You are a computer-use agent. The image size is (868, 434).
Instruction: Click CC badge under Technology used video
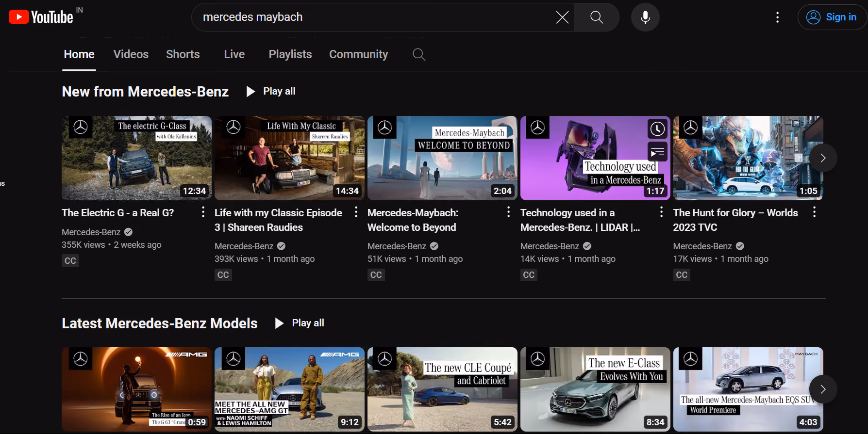(529, 275)
